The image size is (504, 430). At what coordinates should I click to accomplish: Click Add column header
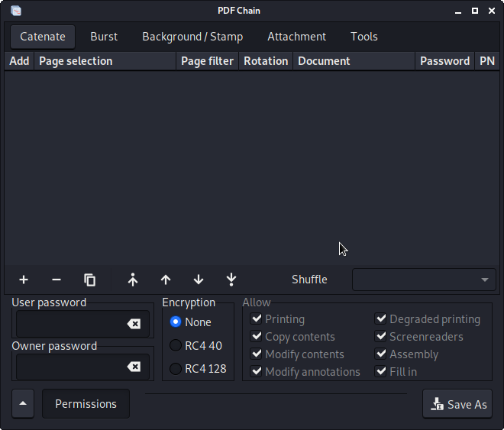pyautogui.click(x=19, y=61)
